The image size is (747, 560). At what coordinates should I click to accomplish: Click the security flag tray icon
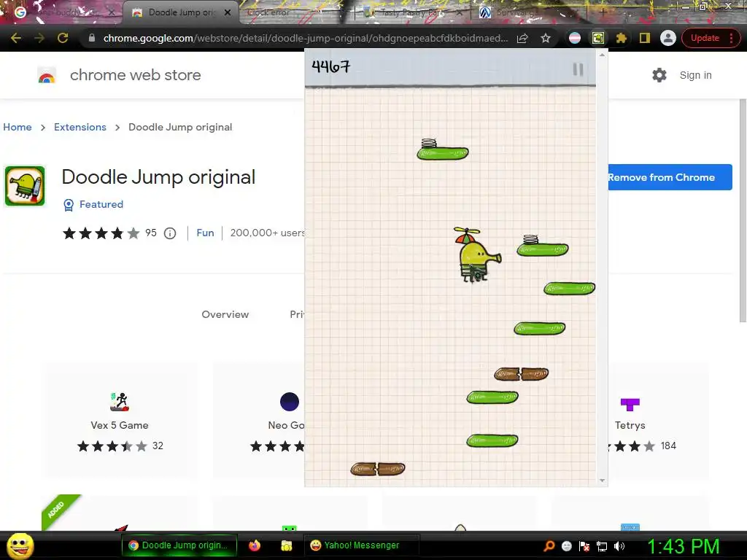tap(584, 547)
